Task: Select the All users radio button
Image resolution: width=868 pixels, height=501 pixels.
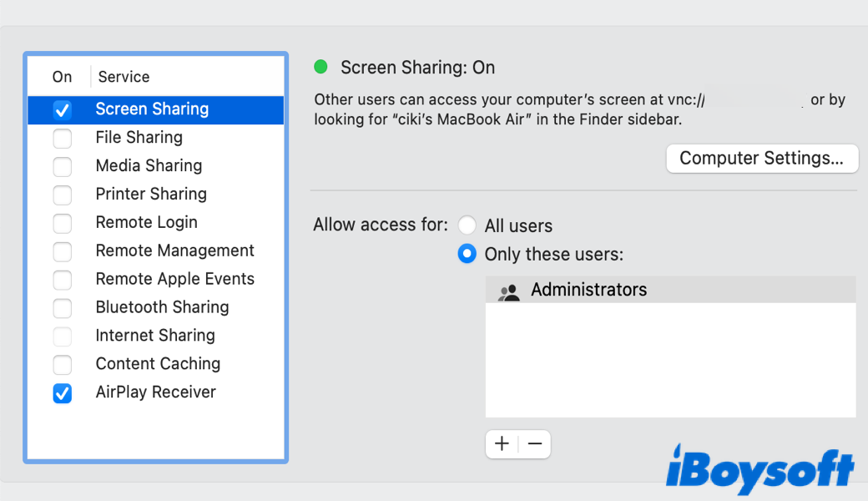Action: coord(467,225)
